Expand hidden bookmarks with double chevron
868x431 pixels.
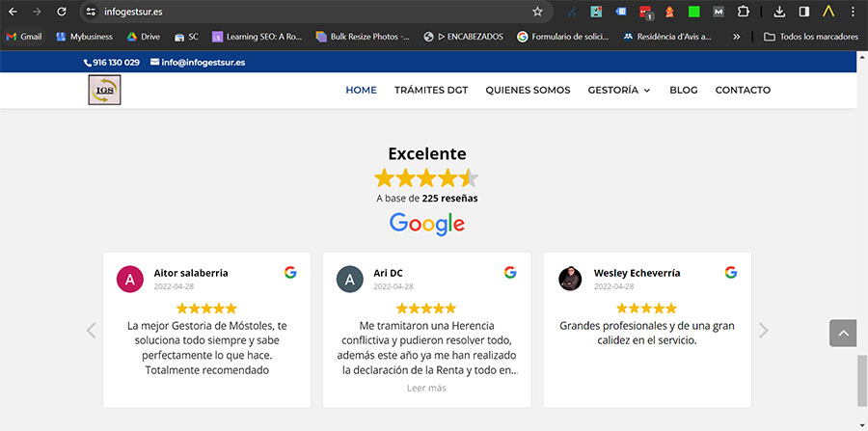(x=736, y=37)
